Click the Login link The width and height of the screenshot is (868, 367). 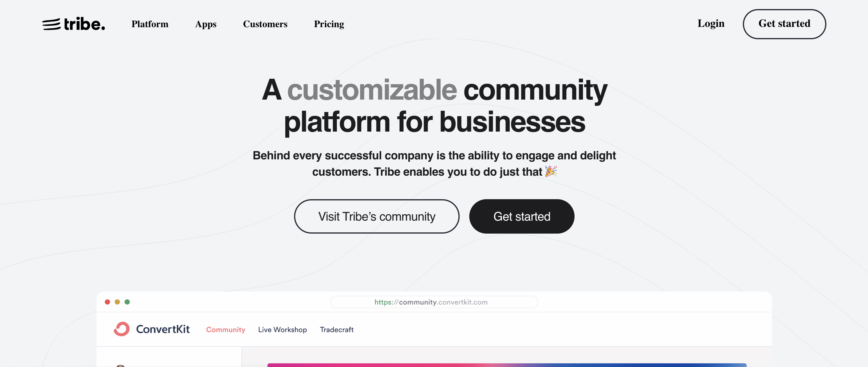pyautogui.click(x=711, y=24)
